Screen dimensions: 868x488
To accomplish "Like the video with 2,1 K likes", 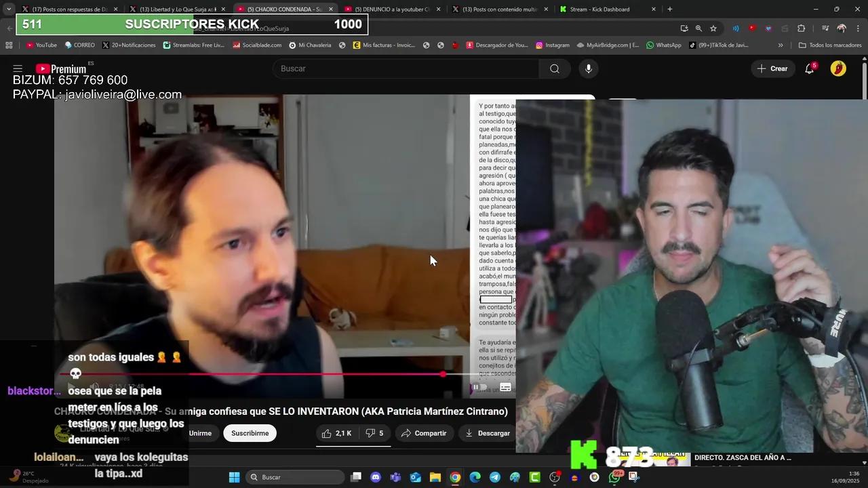I will [337, 433].
